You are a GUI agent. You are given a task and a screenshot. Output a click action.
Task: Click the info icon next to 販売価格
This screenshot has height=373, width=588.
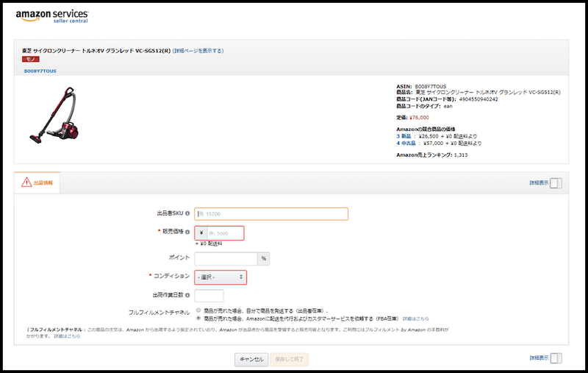tap(187, 232)
